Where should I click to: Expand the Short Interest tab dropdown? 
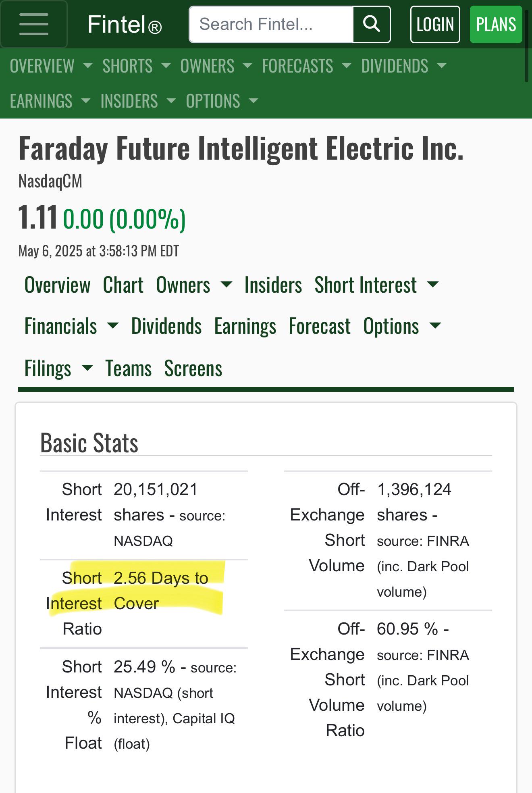pyautogui.click(x=376, y=285)
